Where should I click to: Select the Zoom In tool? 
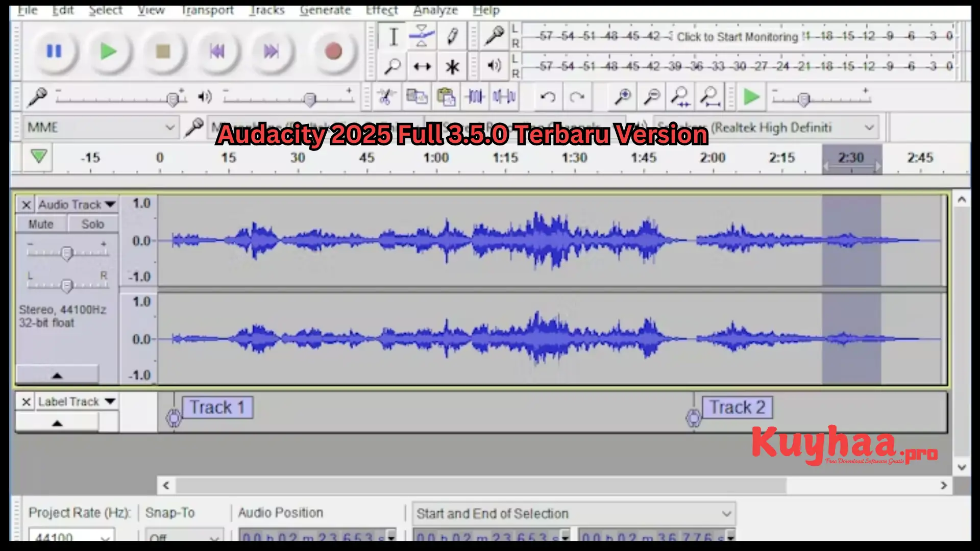pyautogui.click(x=621, y=96)
